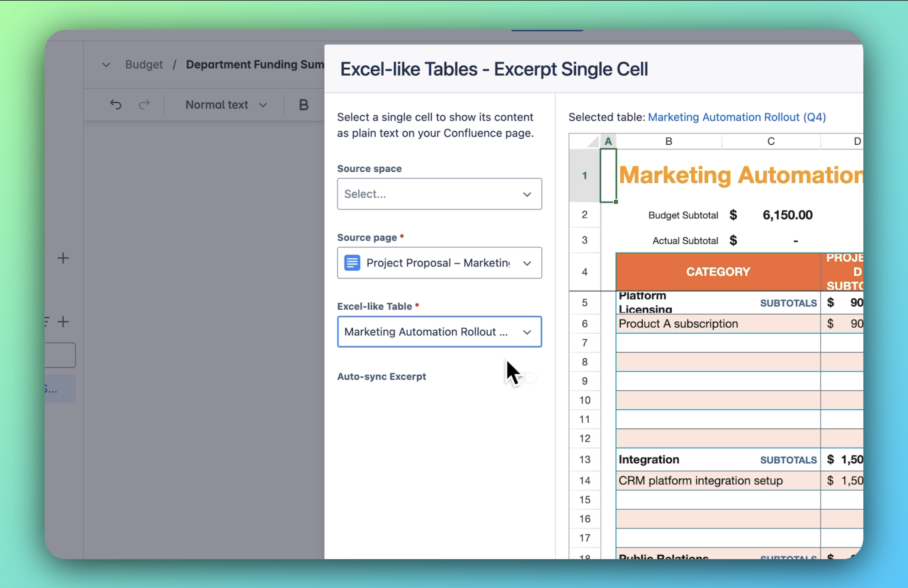The width and height of the screenshot is (908, 588).
Task: Click the blue page icon in Source page
Action: pos(352,263)
